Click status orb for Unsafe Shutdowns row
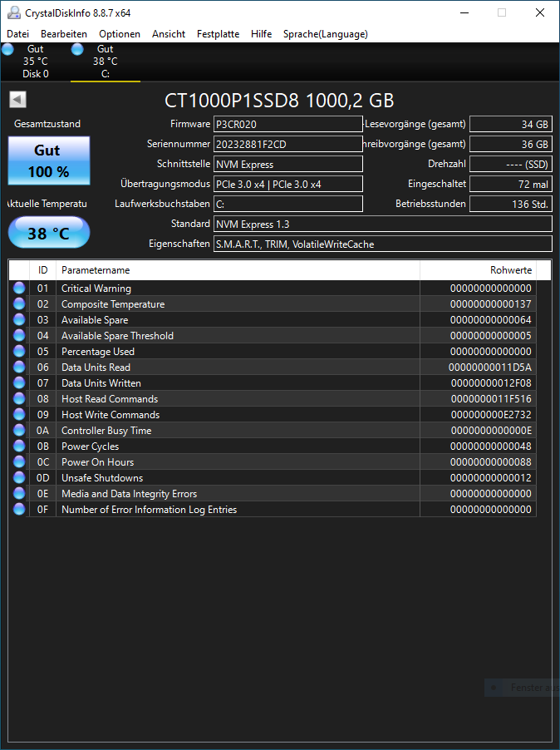 [19, 477]
